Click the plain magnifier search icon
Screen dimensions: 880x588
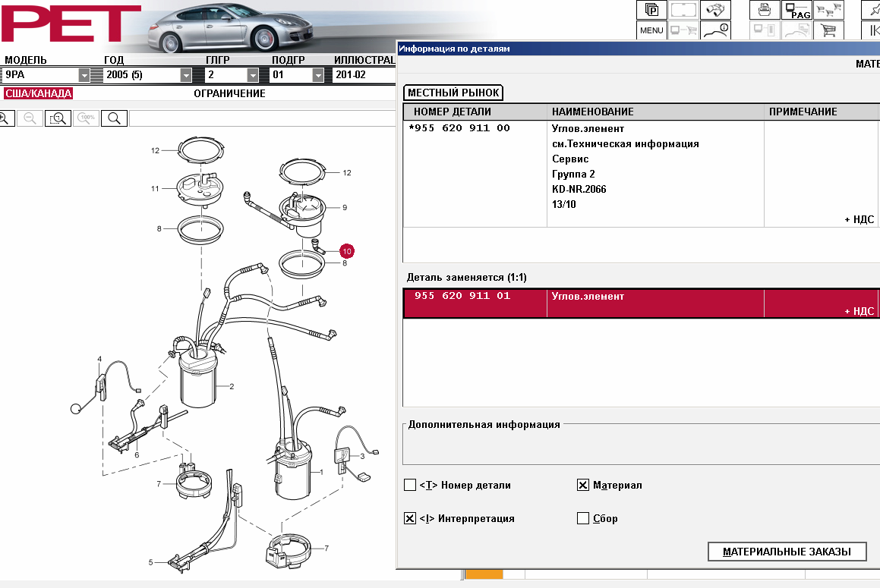click(x=114, y=118)
